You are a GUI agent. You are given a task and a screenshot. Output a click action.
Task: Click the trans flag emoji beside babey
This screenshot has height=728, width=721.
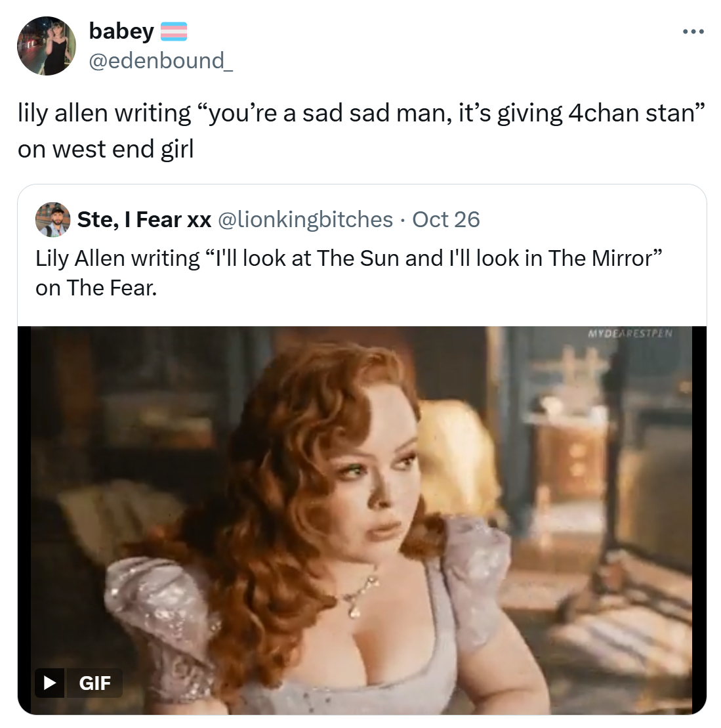[x=174, y=31]
